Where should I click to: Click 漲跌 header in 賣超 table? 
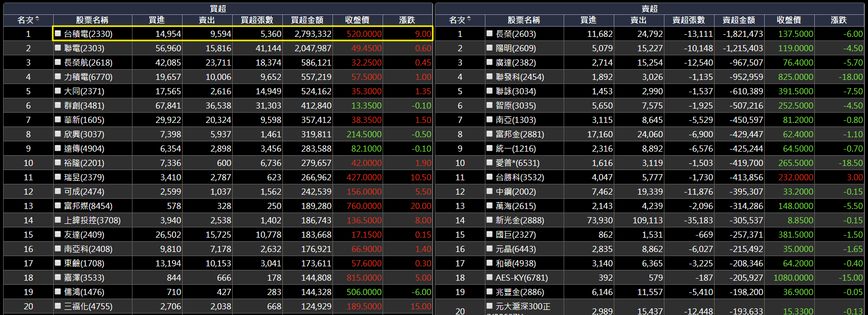point(839,20)
